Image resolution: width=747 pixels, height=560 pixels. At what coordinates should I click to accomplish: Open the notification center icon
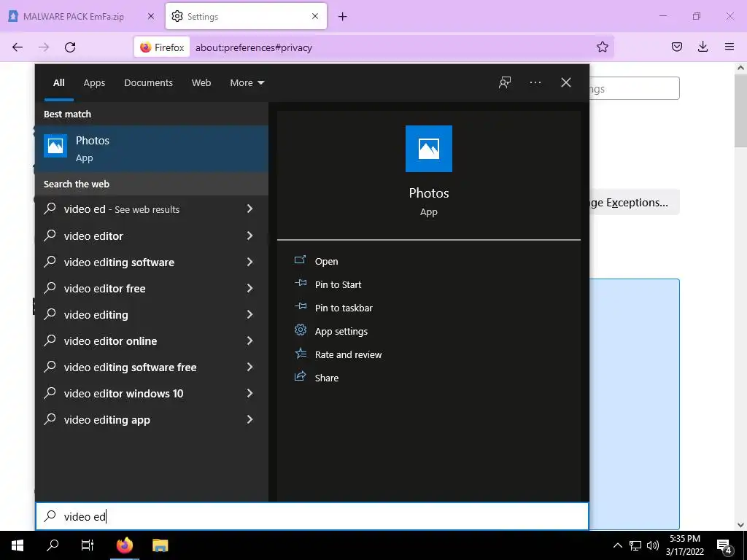pyautogui.click(x=724, y=545)
